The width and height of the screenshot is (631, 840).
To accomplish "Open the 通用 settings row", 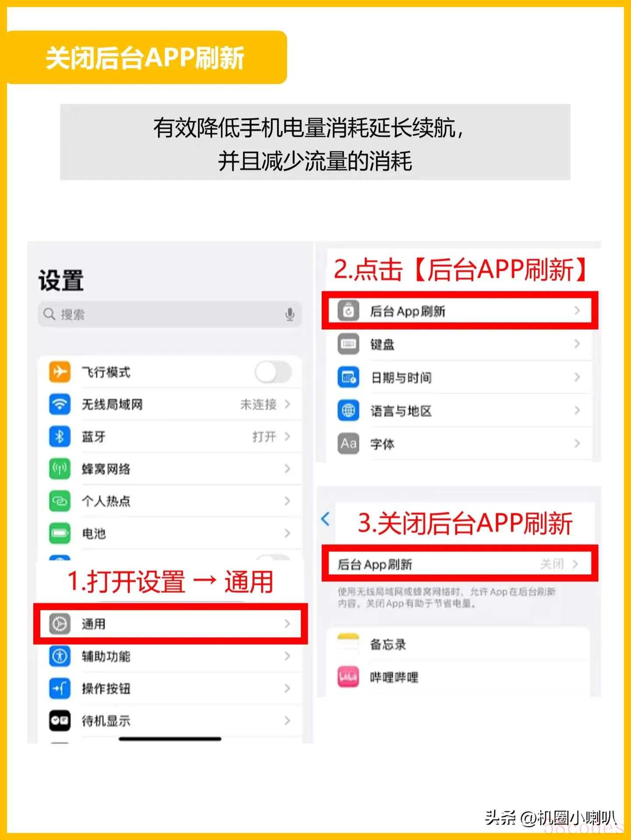I will point(170,623).
